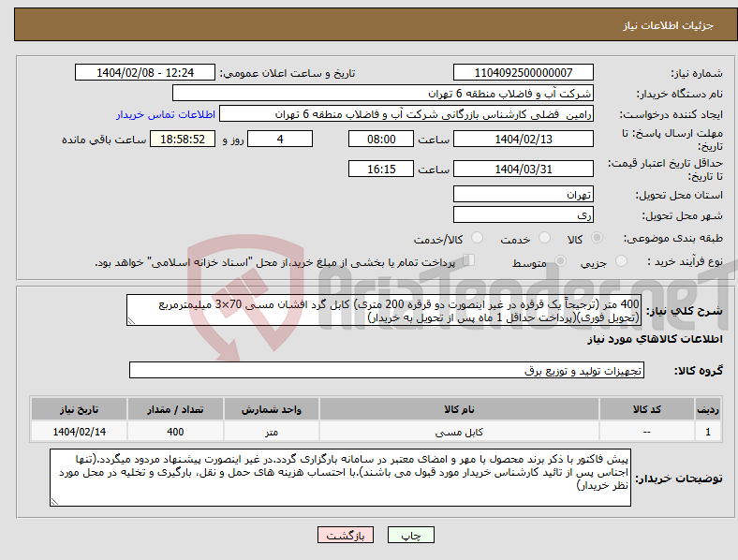Click the کابل مسی cell in the table
738x560 pixels.
click(x=459, y=432)
